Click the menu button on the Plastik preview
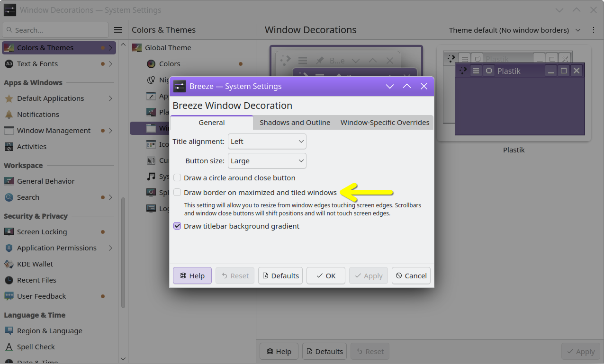This screenshot has width=604, height=364. point(476,71)
